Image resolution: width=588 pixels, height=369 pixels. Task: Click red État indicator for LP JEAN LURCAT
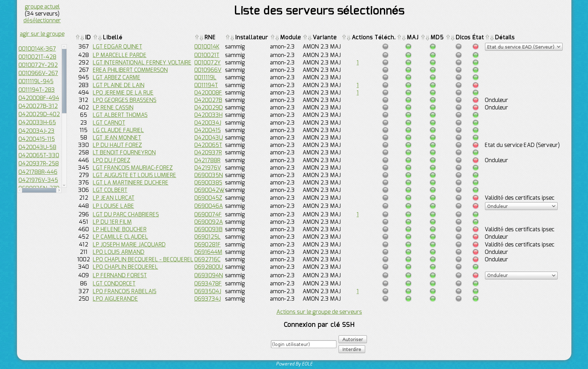(x=475, y=198)
